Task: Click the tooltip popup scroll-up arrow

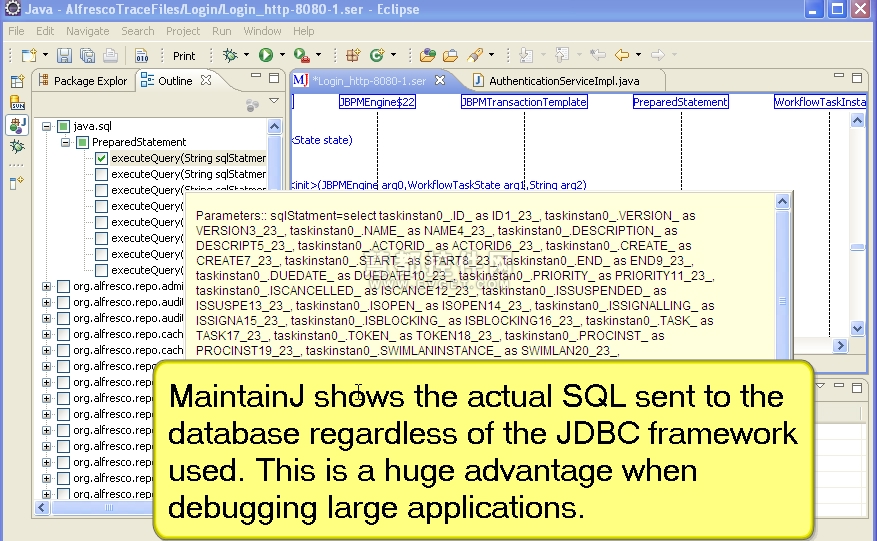Action: tap(782, 201)
